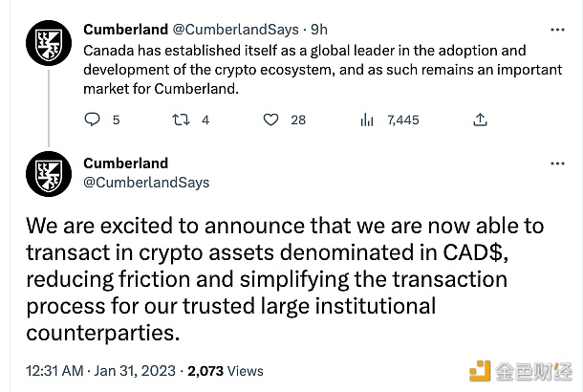Screen dimensions: 583x392
Task: Click the reply speech bubble icon
Action: coord(93,120)
